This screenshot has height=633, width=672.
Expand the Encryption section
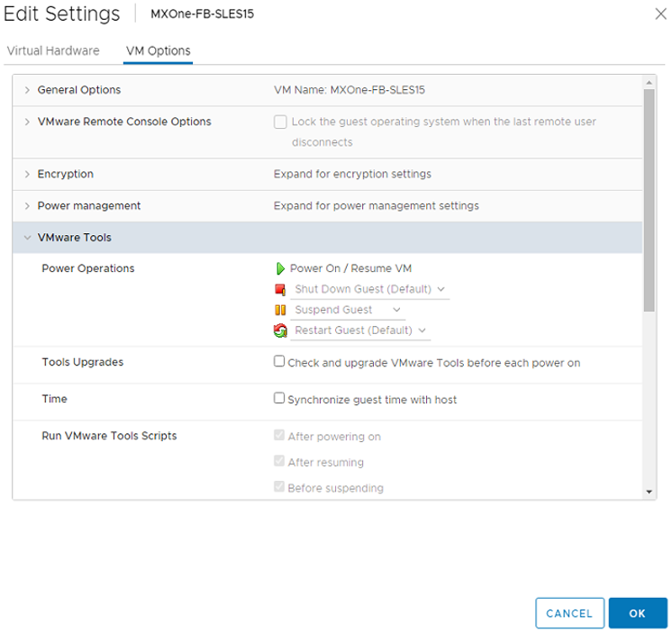coord(27,174)
